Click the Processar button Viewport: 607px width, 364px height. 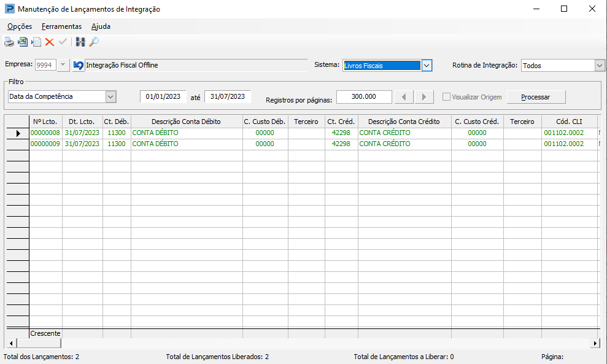pyautogui.click(x=536, y=97)
